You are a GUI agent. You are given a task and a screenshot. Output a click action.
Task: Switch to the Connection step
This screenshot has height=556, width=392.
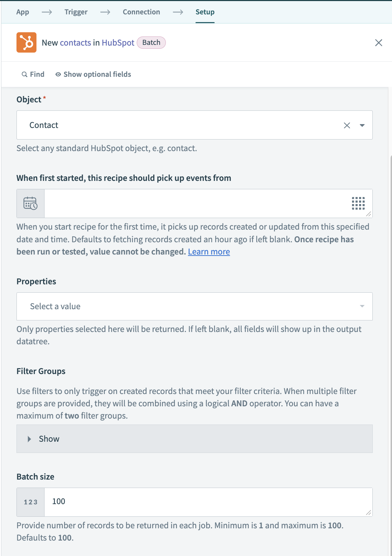[141, 12]
